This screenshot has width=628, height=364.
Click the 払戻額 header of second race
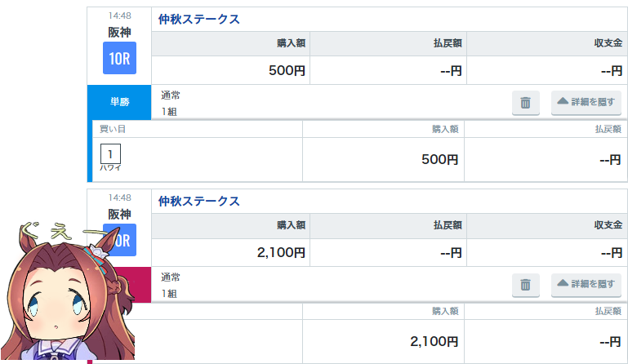coord(448,225)
